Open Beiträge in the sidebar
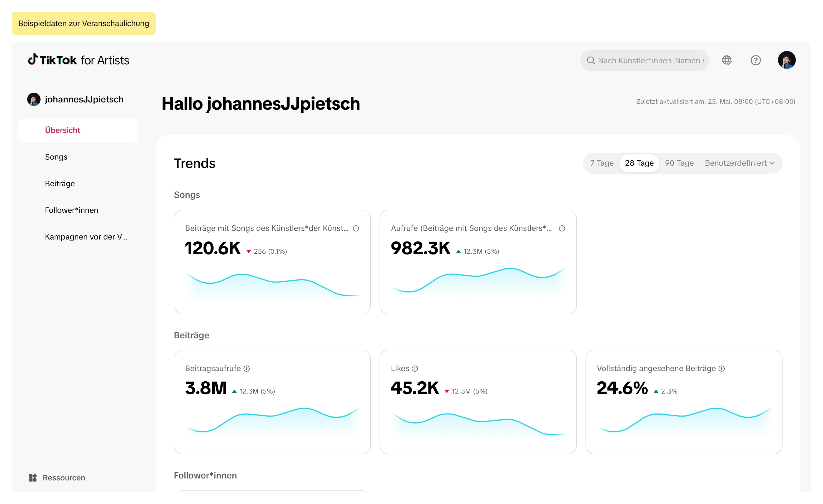 [60, 183]
